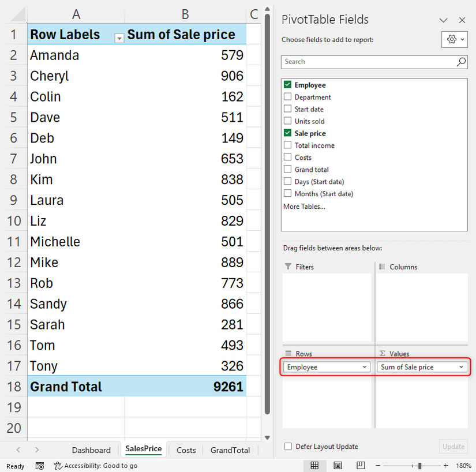
Task: Open the Employee dropdown in the Rows area
Action: pos(365,367)
